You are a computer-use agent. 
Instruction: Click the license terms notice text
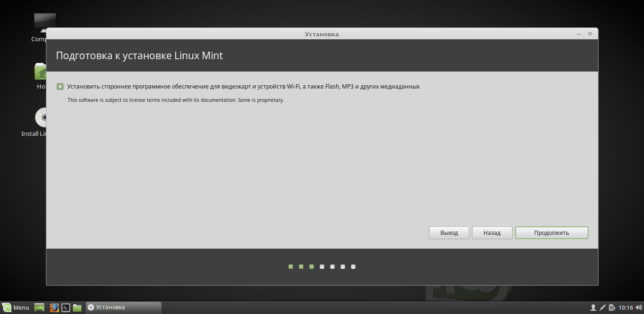tap(176, 100)
